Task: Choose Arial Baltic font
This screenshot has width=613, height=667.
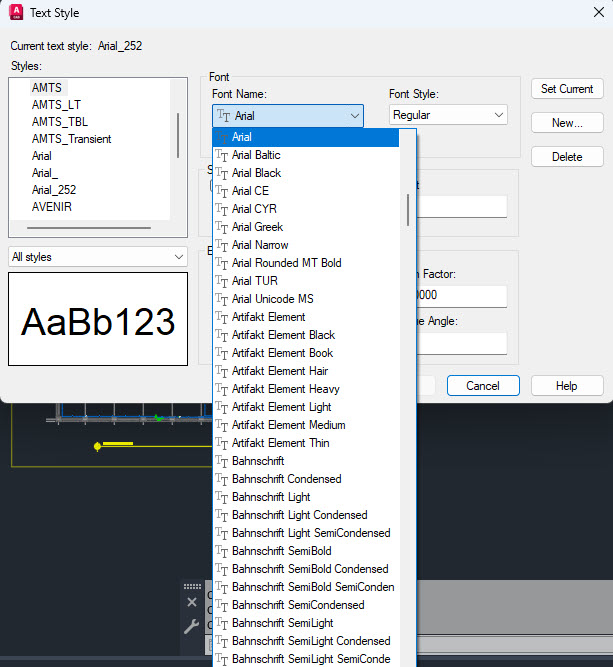Action: (306, 155)
